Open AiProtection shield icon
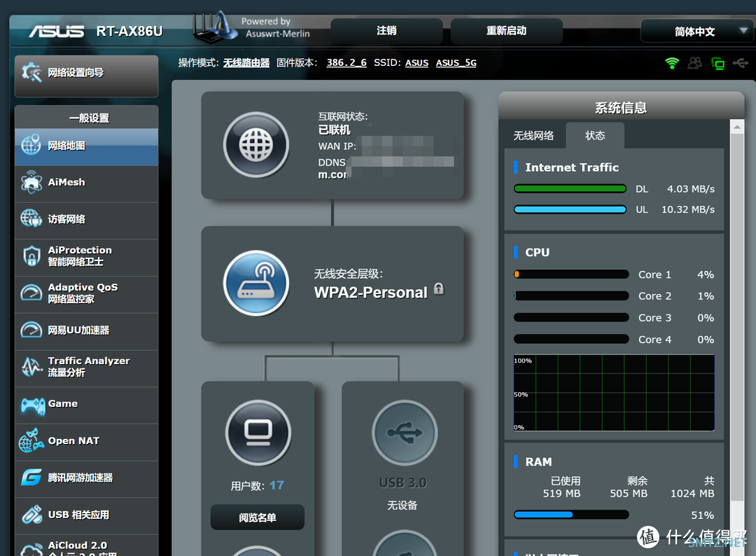756x556 pixels. 31,256
